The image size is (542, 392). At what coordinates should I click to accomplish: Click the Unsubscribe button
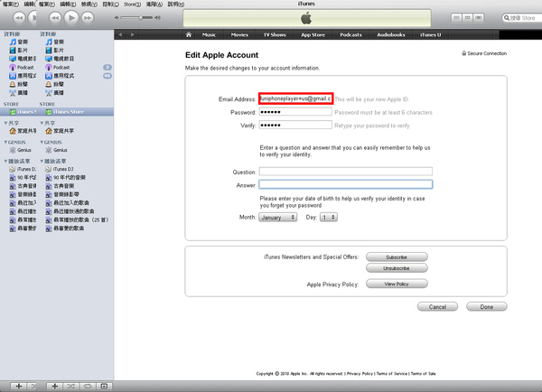397,268
